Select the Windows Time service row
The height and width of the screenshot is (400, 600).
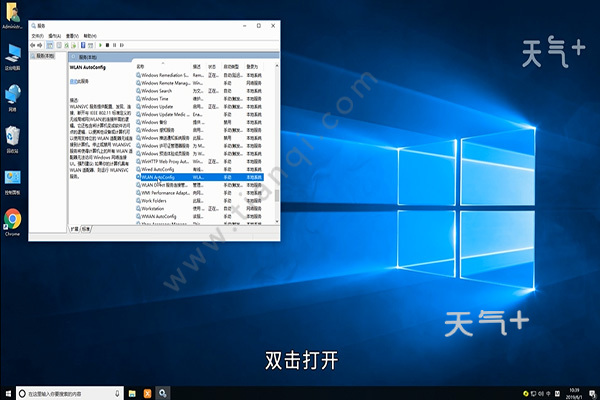pyautogui.click(x=199, y=99)
